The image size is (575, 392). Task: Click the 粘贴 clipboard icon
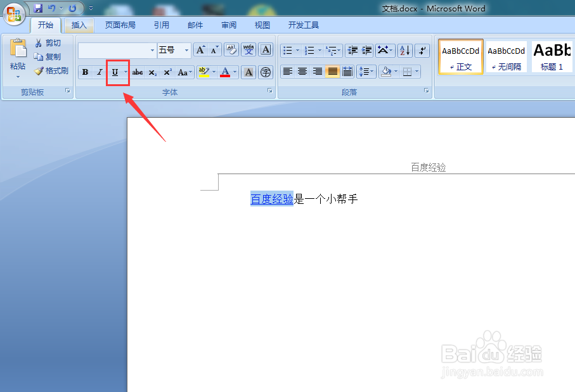click(x=18, y=48)
